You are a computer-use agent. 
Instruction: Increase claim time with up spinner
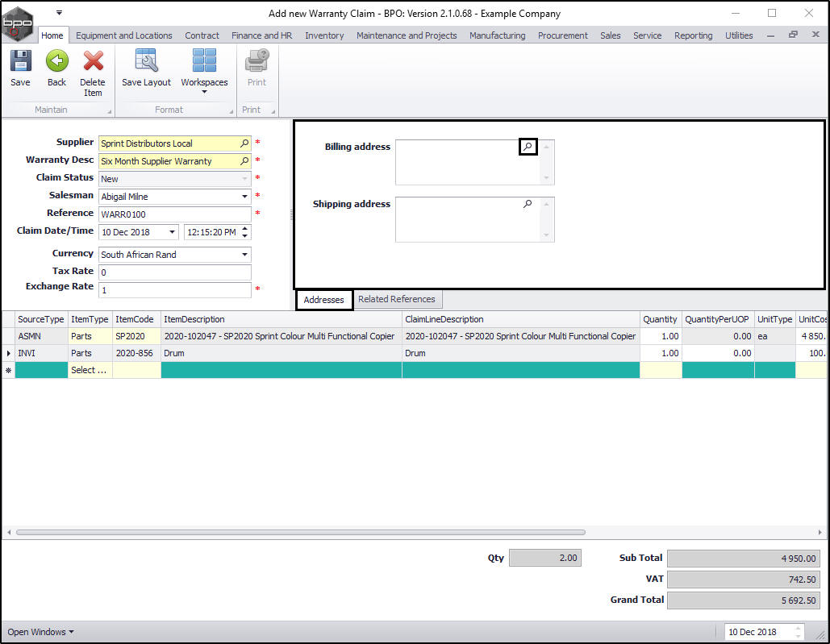[244, 228]
